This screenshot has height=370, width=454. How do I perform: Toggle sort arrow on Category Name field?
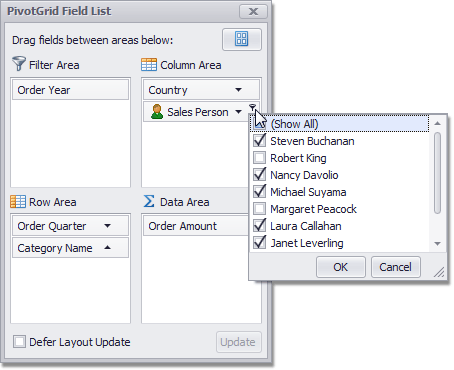coord(107,247)
